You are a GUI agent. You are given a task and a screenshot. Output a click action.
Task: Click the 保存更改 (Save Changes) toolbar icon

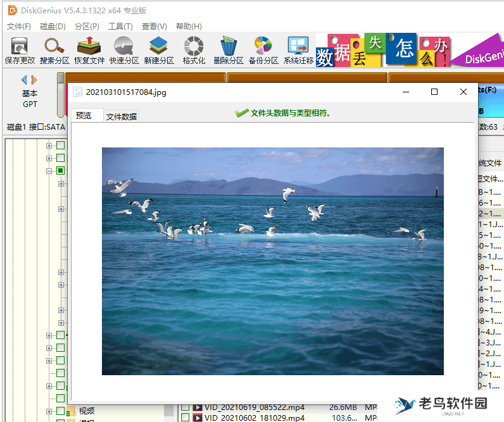20,50
